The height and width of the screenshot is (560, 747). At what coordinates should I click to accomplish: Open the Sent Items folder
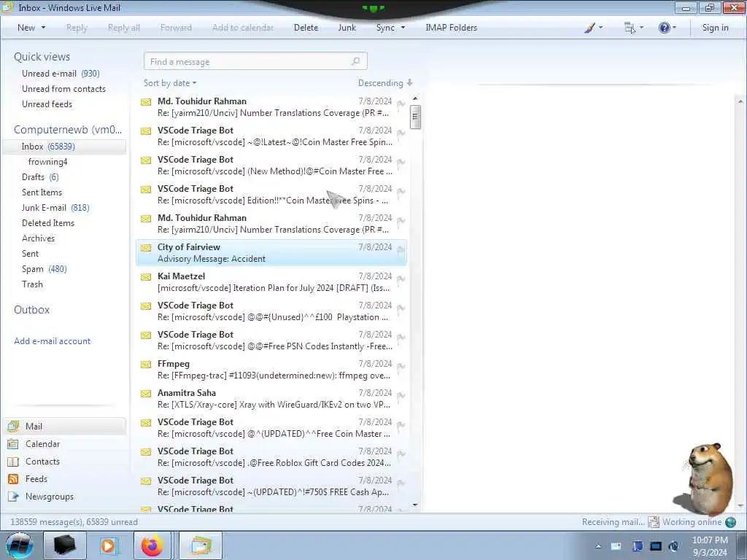pos(42,192)
